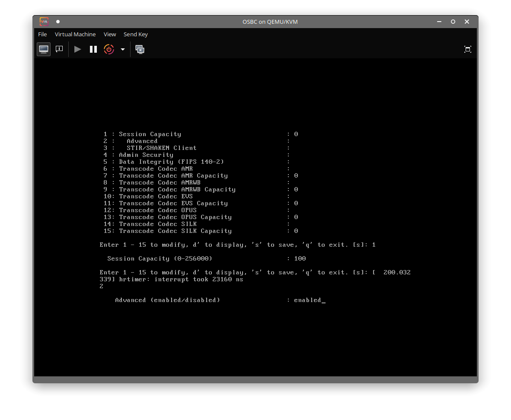This screenshot has width=511, height=420.
Task: Open the File menu
Action: pyautogui.click(x=42, y=35)
